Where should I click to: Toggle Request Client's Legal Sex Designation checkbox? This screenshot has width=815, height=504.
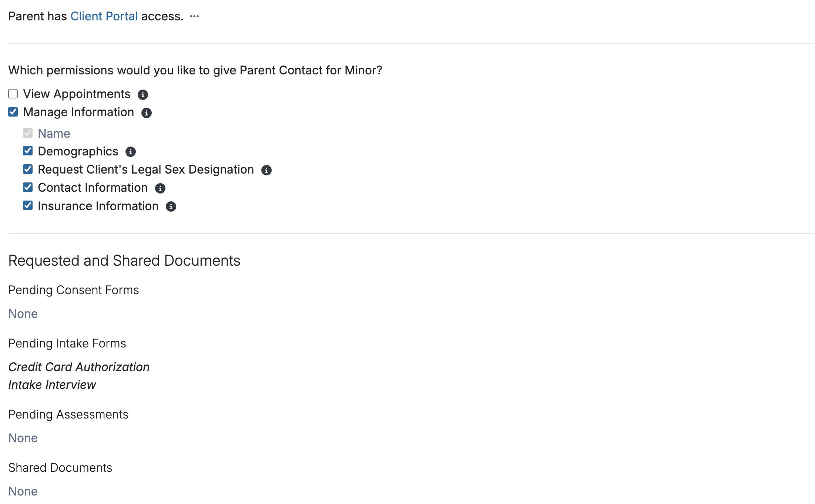coord(28,169)
